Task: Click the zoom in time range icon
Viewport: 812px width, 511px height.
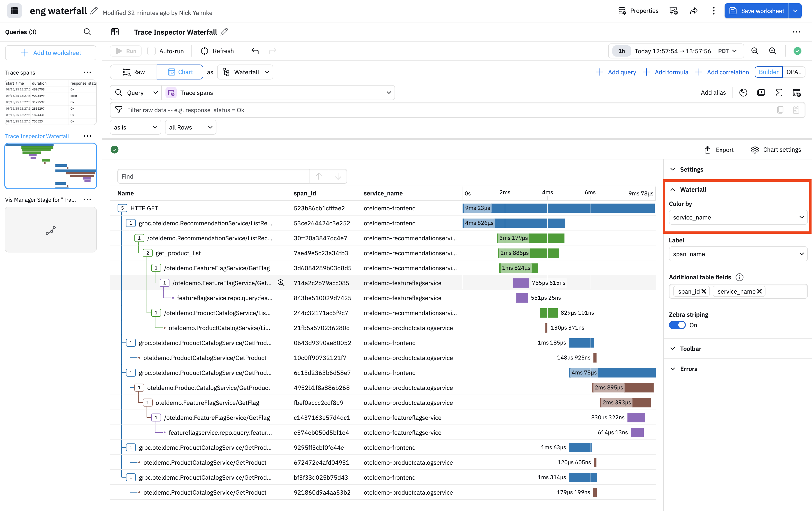Action: coord(772,51)
